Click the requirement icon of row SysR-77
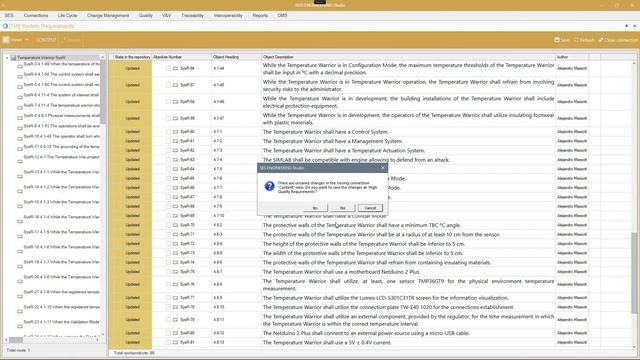 [176, 298]
